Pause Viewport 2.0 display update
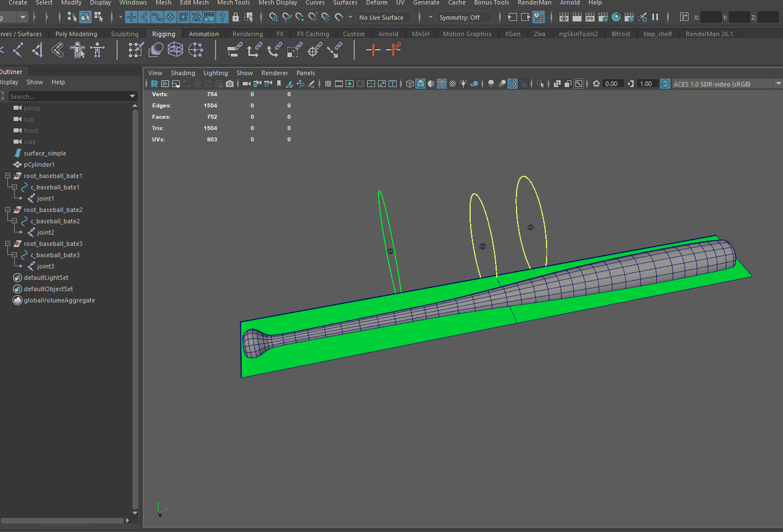The image size is (783, 532). pyautogui.click(x=655, y=18)
